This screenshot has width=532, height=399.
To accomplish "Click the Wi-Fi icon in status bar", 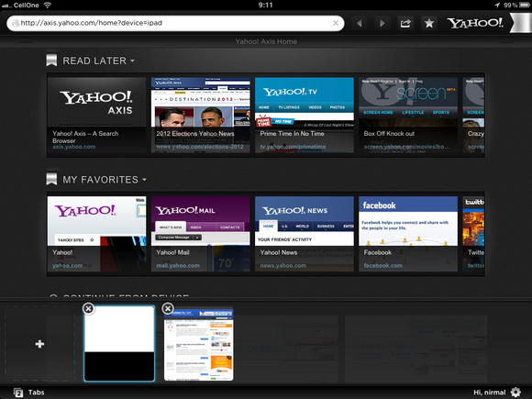I will [48, 5].
